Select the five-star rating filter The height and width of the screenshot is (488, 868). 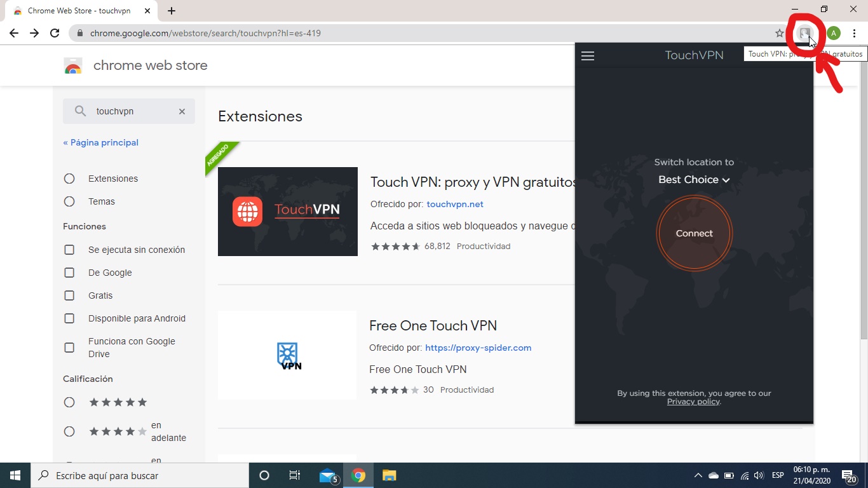(x=69, y=402)
